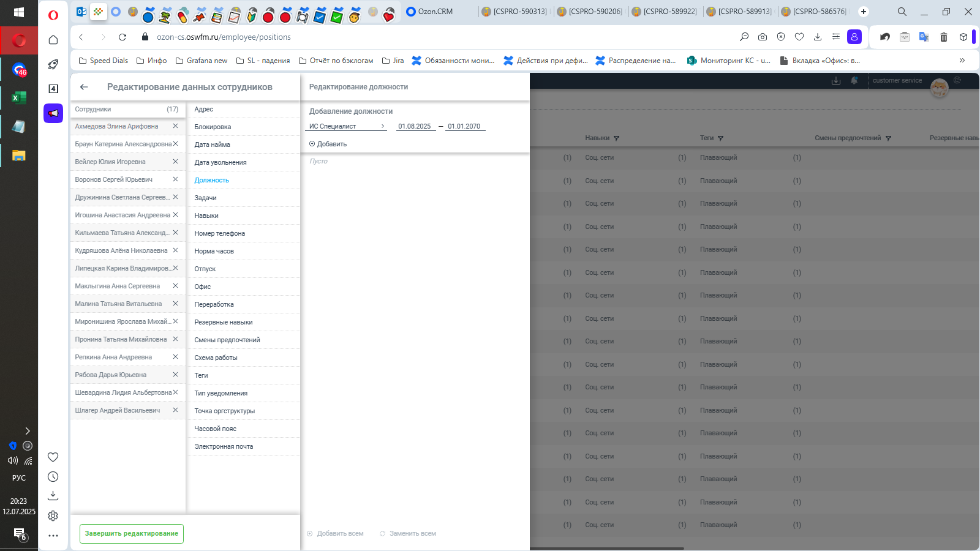Click Добавить всем at the bottom
The image size is (980, 551).
coord(335,534)
